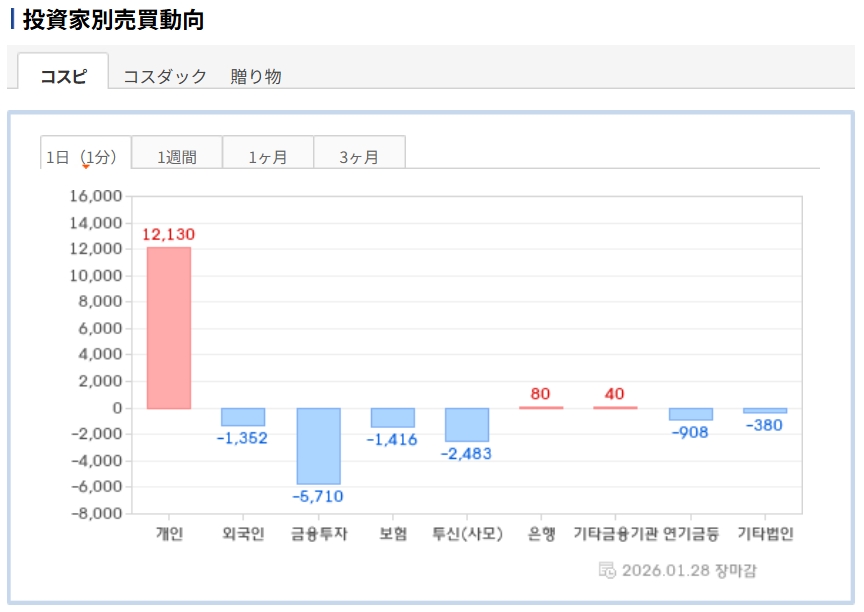Image resolution: width=864 pixels, height=612 pixels.
Task: Click the small red 은행 bar
Action: click(541, 407)
